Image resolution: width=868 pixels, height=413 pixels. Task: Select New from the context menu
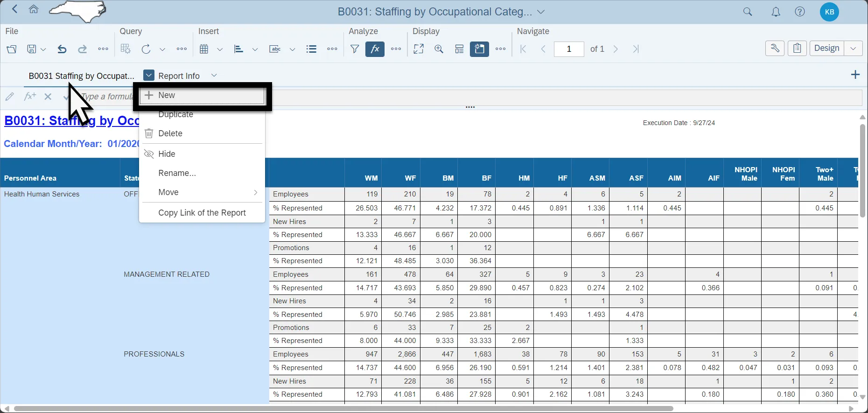(167, 96)
